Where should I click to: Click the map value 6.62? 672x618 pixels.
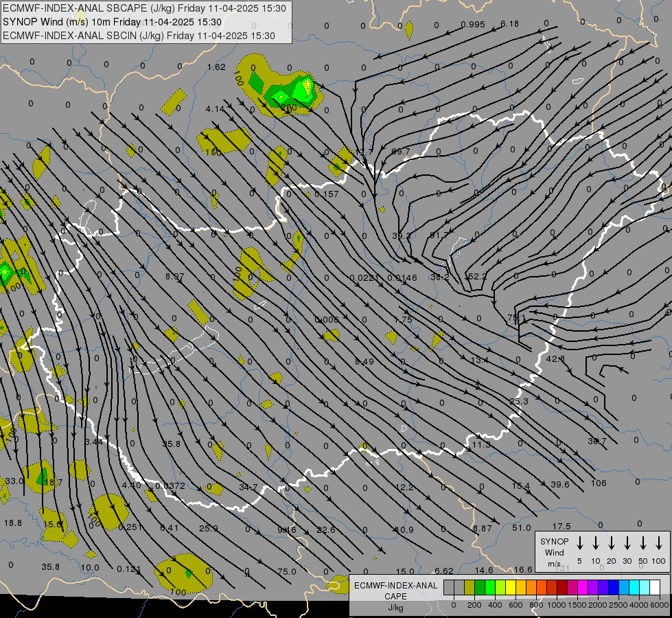coord(444,571)
